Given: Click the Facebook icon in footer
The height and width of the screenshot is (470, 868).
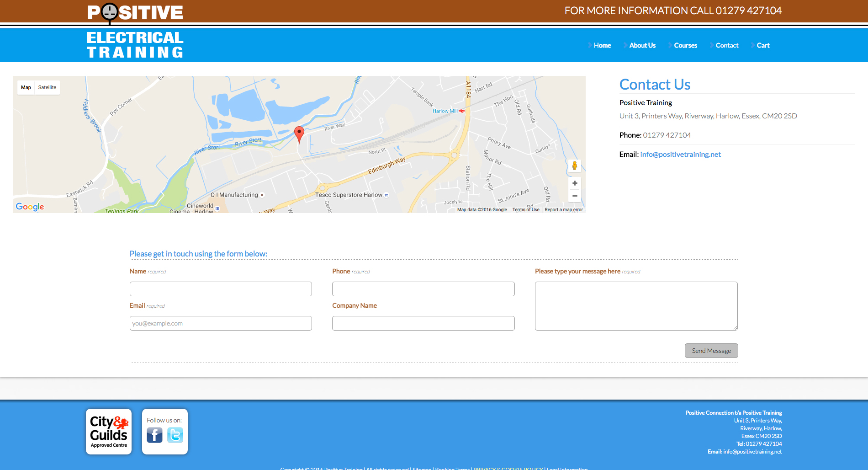Looking at the screenshot, I should coord(154,435).
